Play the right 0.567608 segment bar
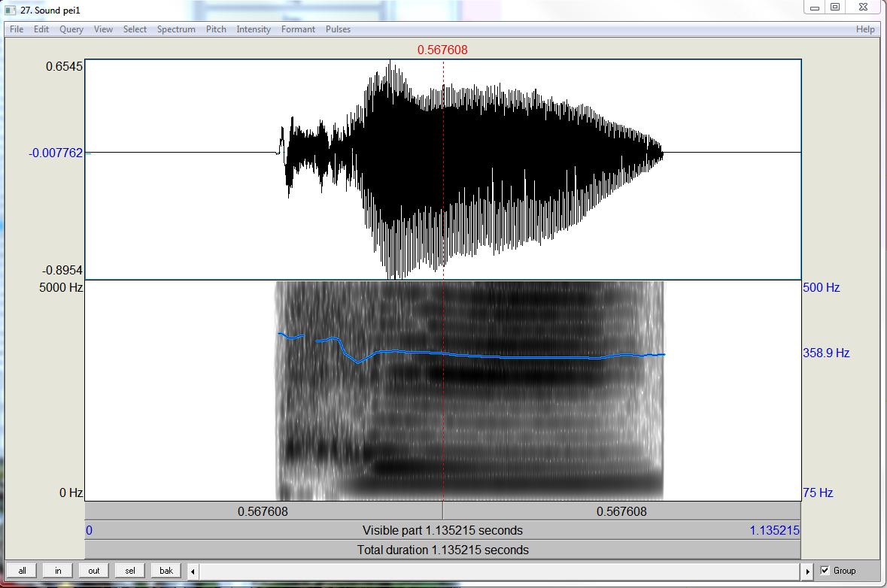The width and height of the screenshot is (887, 588). pyautogui.click(x=621, y=511)
